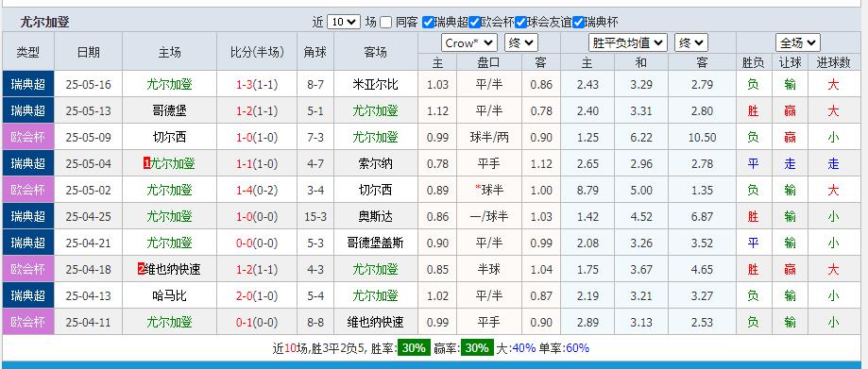Open the 全场 period dropdown
The image size is (868, 369).
798,42
